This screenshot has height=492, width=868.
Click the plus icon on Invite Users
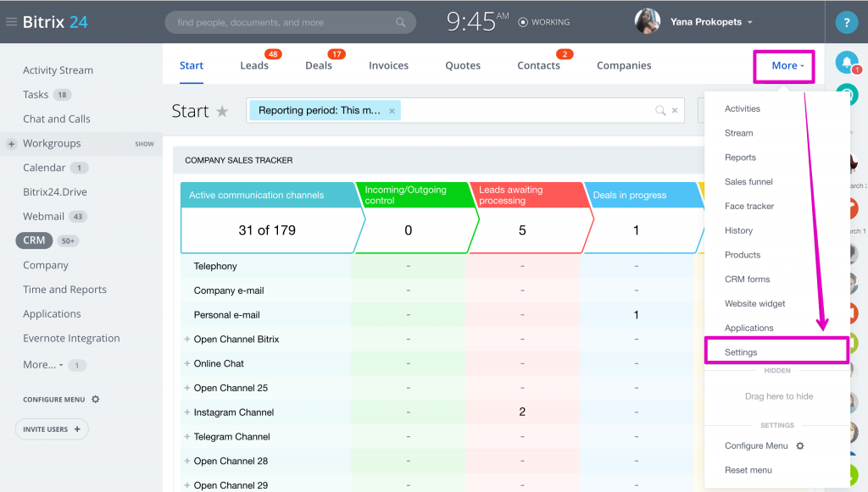pos(77,429)
